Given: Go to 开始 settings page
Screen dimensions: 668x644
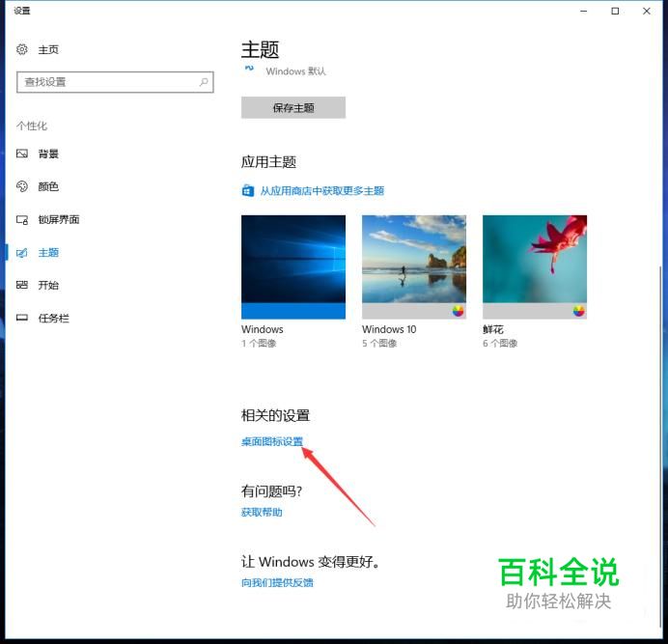Looking at the screenshot, I should point(48,285).
